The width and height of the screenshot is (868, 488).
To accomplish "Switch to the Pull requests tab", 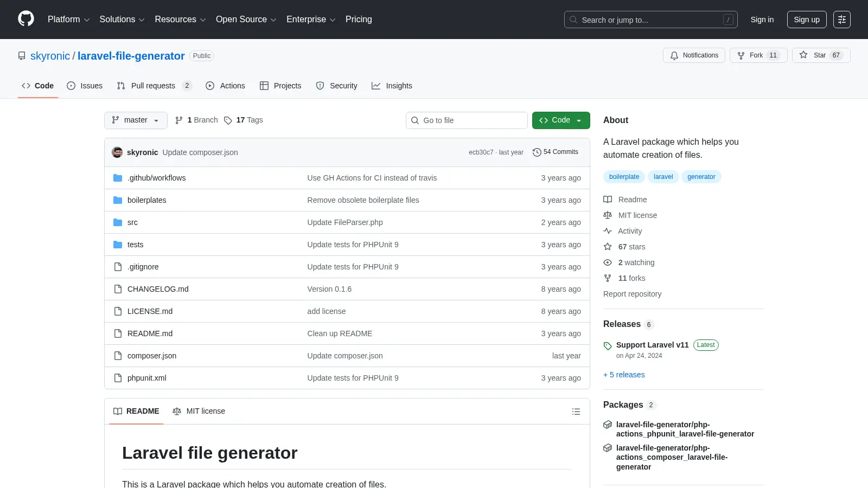I will tap(154, 86).
